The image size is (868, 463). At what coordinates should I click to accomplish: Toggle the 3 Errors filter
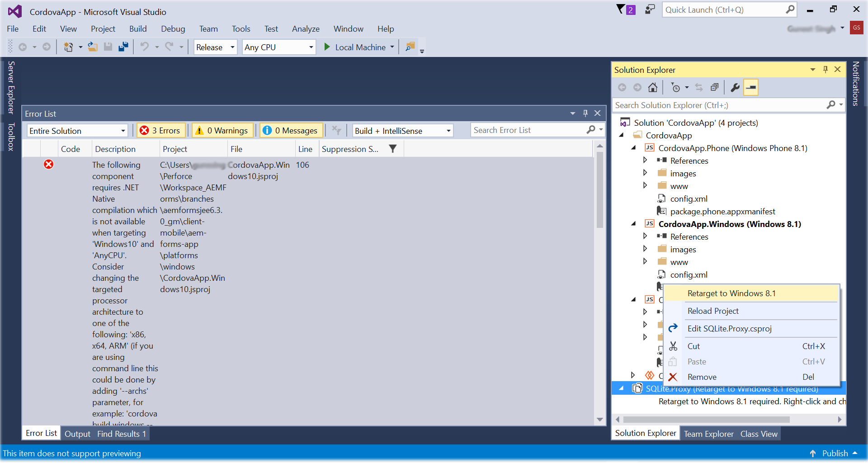point(161,130)
